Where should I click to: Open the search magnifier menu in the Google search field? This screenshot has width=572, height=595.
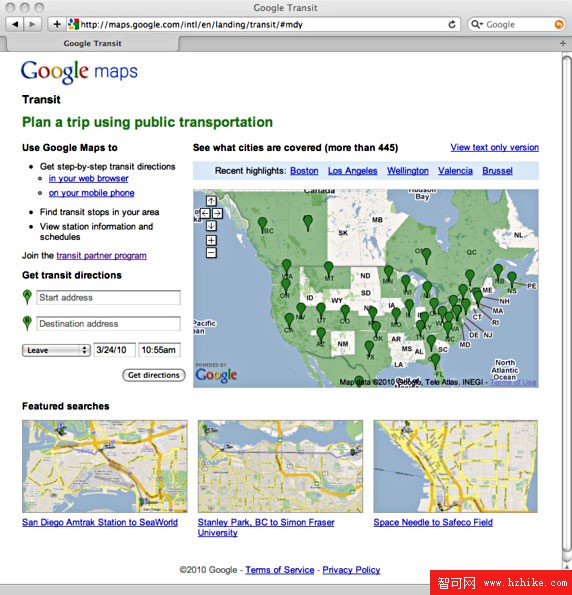click(x=477, y=25)
